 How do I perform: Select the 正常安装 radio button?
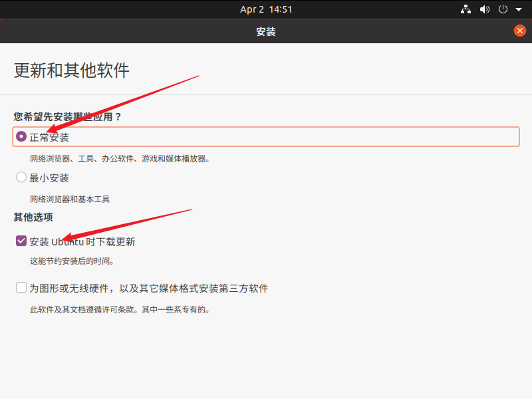coord(21,137)
